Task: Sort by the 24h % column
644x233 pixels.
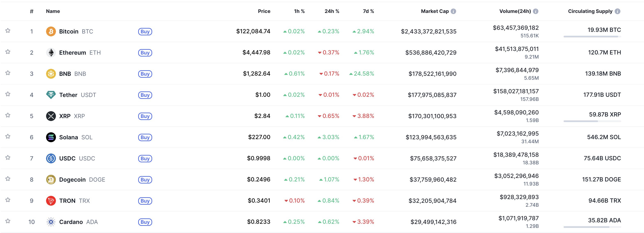Action: click(x=332, y=11)
